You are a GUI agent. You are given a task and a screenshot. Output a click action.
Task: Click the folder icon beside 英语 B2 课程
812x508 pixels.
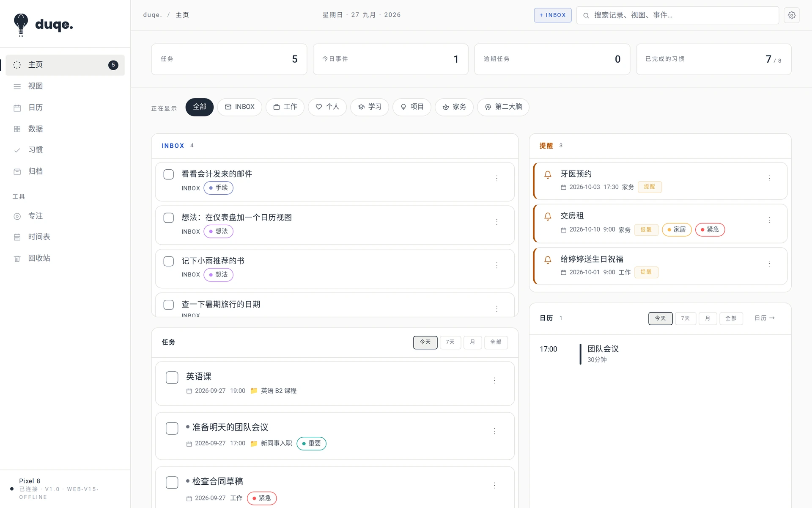coord(254,391)
